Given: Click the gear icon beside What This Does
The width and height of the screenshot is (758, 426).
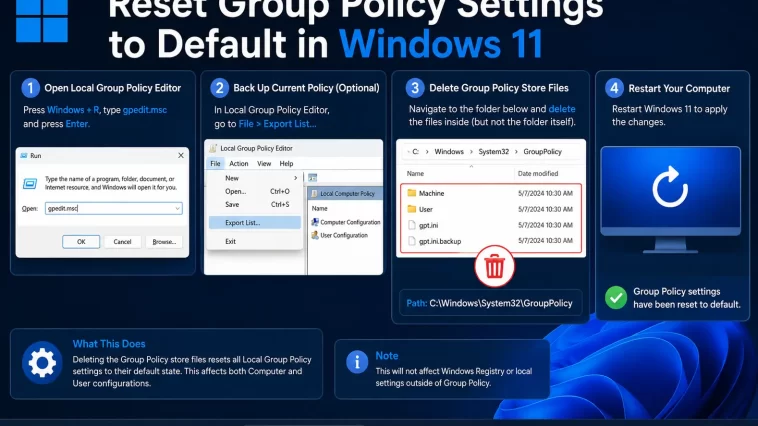Looking at the screenshot, I should coord(42,363).
